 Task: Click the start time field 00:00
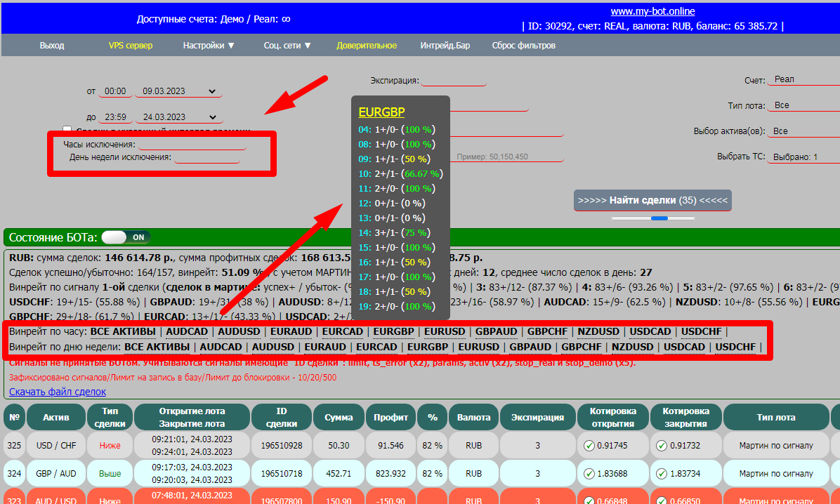[115, 91]
